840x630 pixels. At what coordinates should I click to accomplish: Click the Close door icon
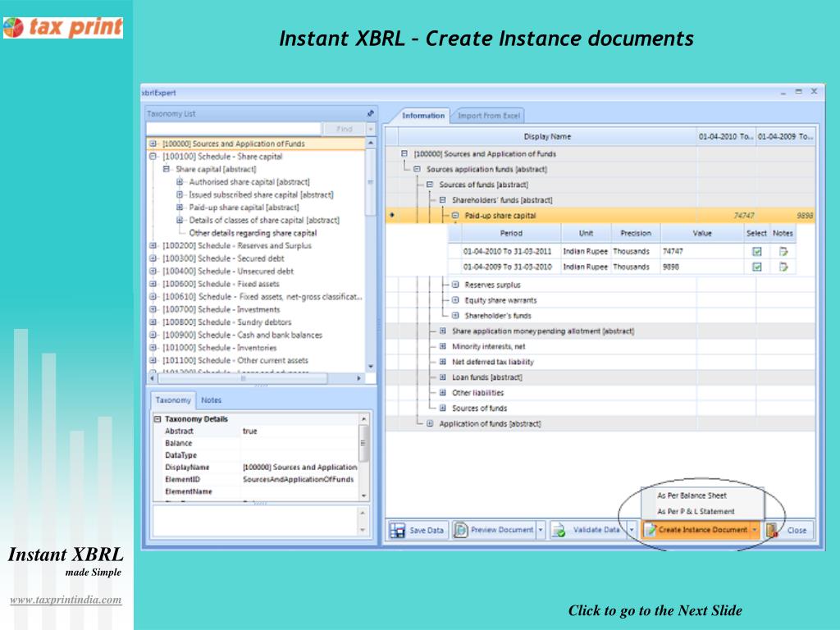tap(772, 530)
